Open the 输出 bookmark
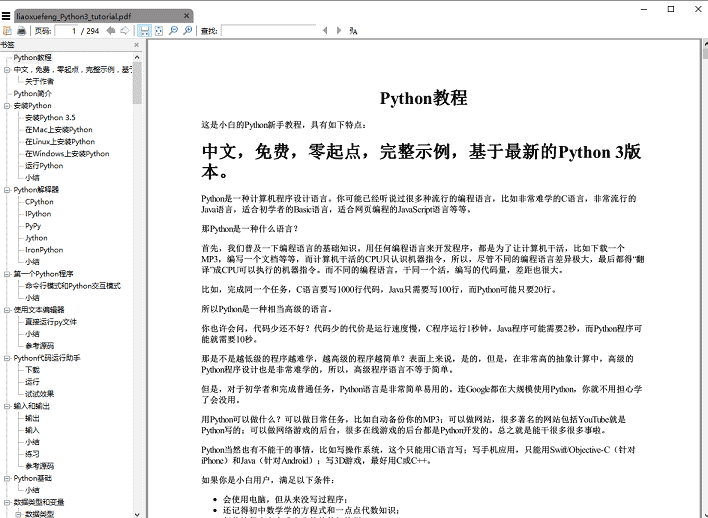Image resolution: width=708 pixels, height=518 pixels. 32,418
